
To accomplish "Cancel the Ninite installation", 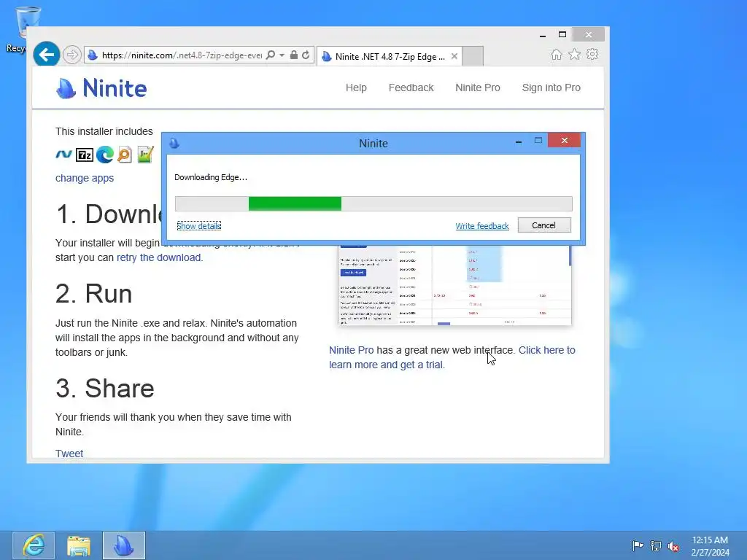I will click(544, 225).
